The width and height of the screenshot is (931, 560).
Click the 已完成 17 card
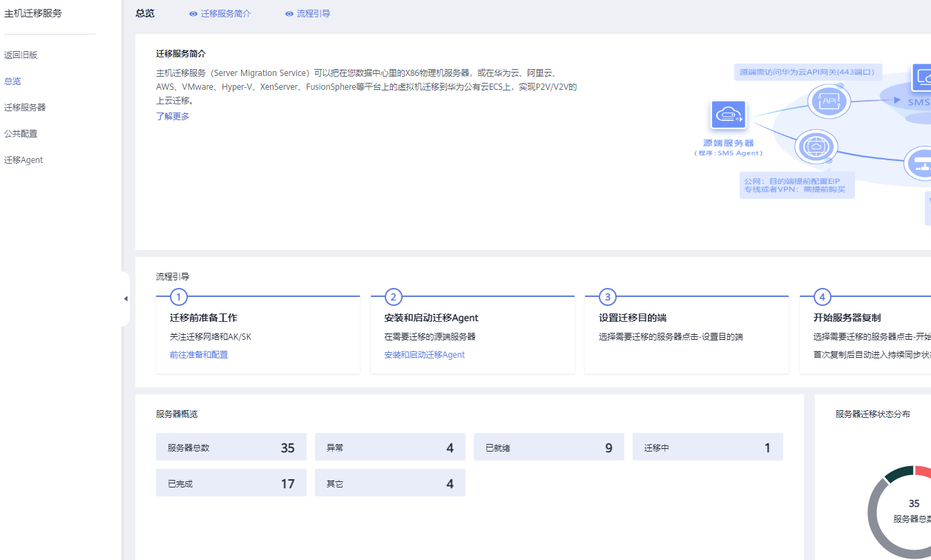231,483
